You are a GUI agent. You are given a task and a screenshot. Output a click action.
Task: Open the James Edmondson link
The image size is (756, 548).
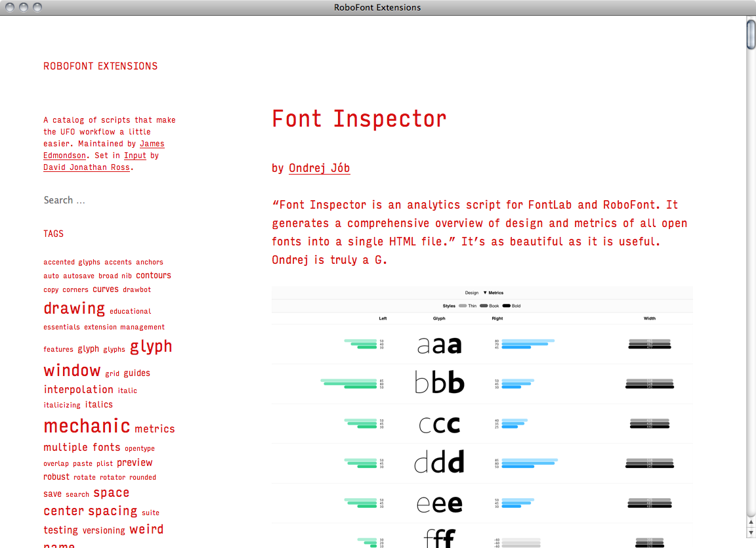(x=152, y=144)
